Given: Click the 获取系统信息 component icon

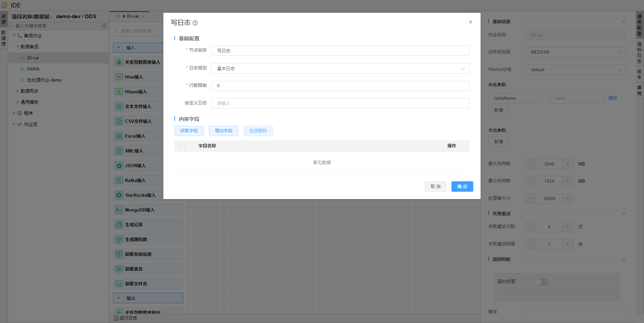Looking at the screenshot, I should click(x=119, y=254).
